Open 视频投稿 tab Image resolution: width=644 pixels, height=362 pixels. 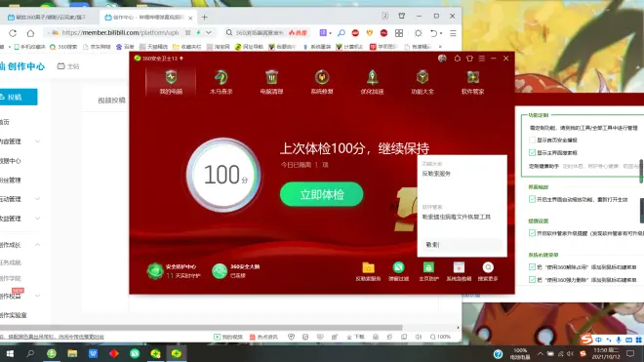111,101
